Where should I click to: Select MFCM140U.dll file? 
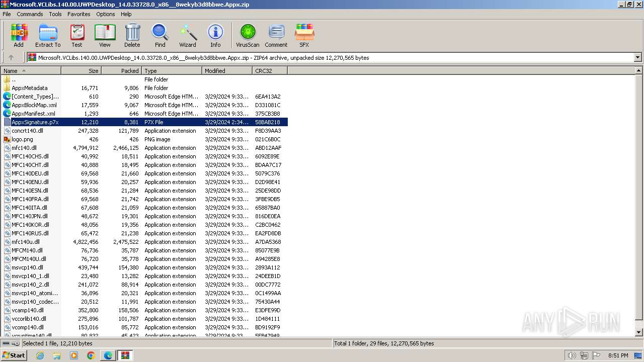point(144,259)
